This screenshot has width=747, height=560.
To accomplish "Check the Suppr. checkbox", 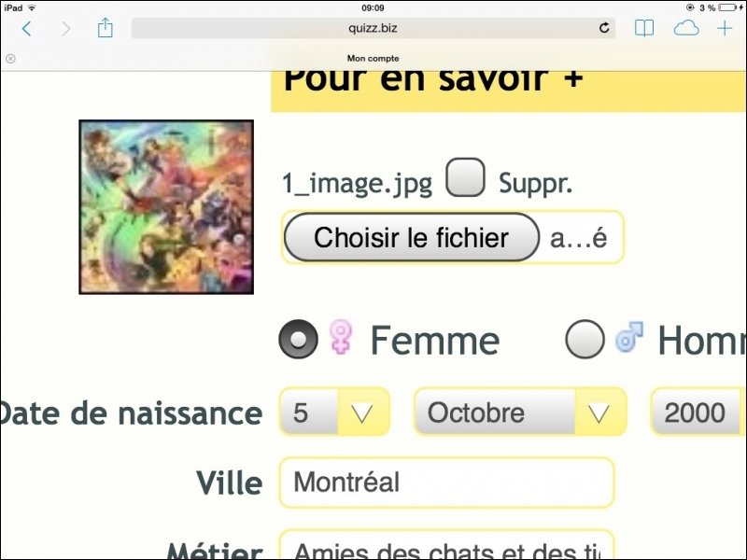I will point(465,178).
